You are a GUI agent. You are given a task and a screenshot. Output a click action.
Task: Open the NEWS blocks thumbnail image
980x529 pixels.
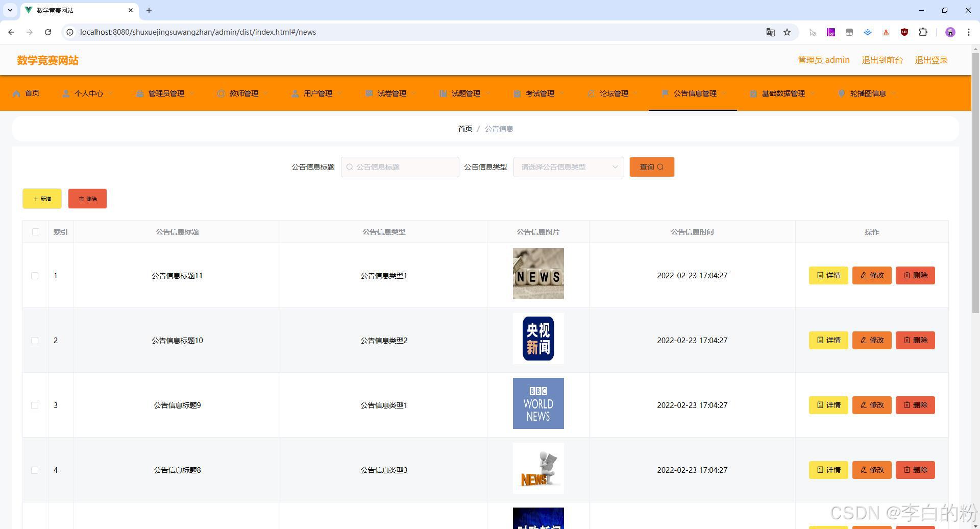point(538,274)
